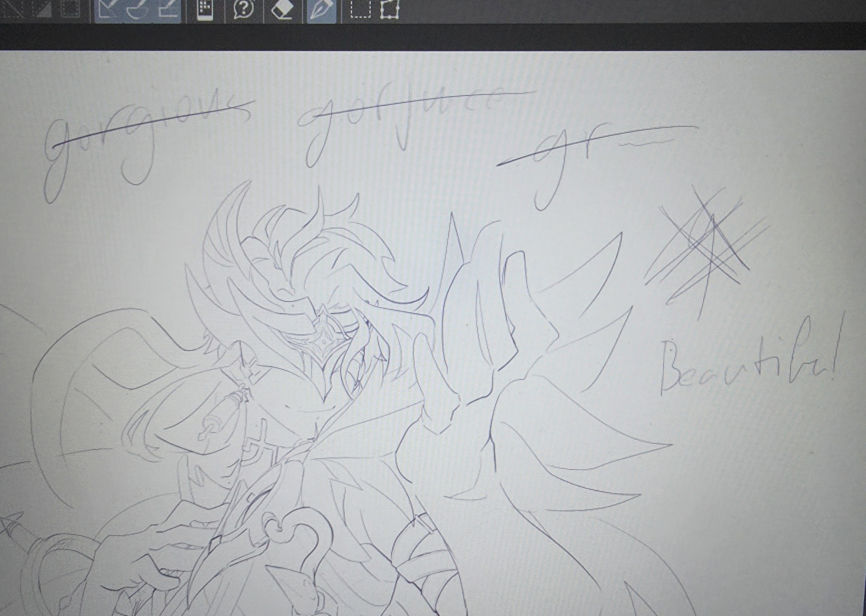The width and height of the screenshot is (866, 616).
Task: Open the support question-mark speech bubble
Action: 244,9
